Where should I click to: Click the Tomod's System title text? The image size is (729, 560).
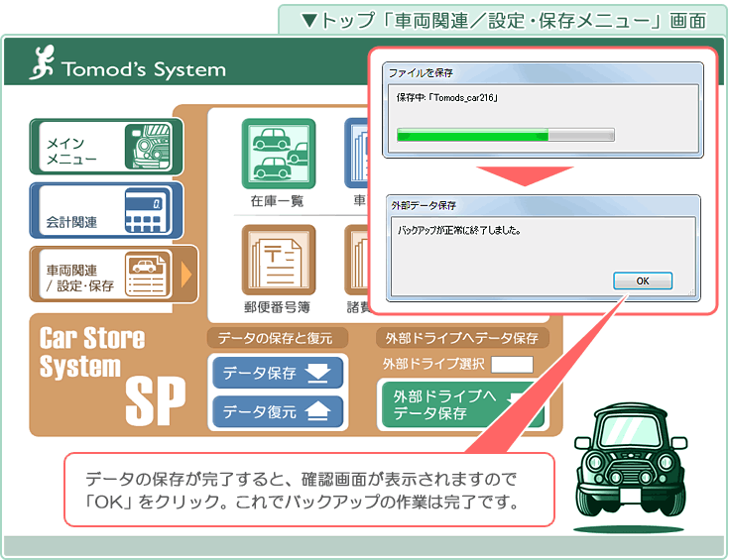click(x=143, y=69)
